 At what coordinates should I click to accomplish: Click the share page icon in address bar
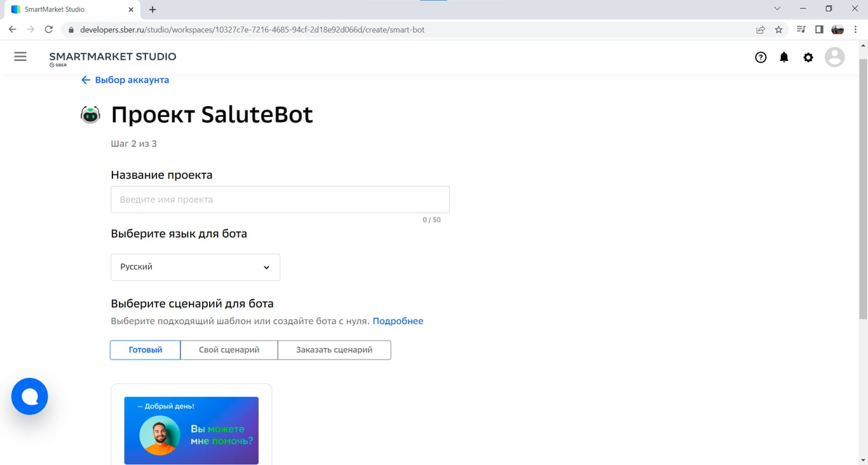coord(760,29)
